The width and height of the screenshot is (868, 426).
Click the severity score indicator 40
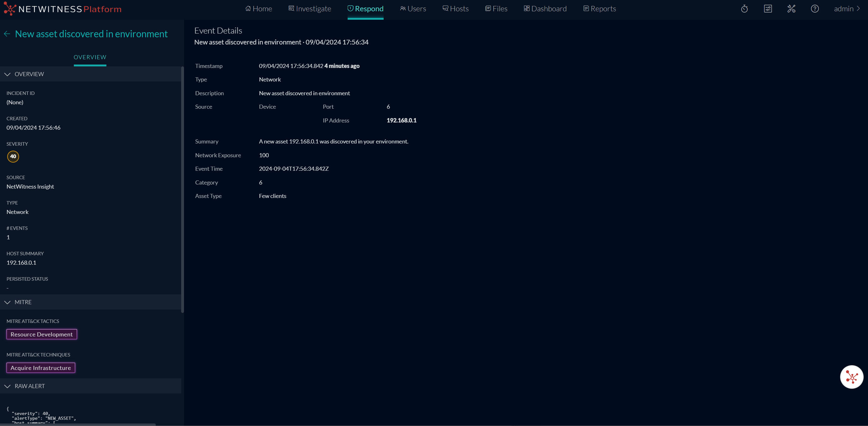pyautogui.click(x=13, y=156)
